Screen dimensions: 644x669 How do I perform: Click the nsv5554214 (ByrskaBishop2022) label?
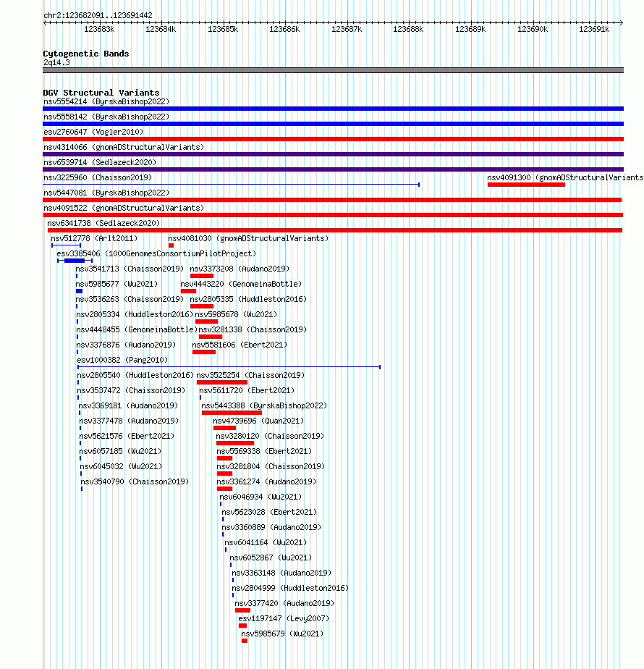point(106,101)
